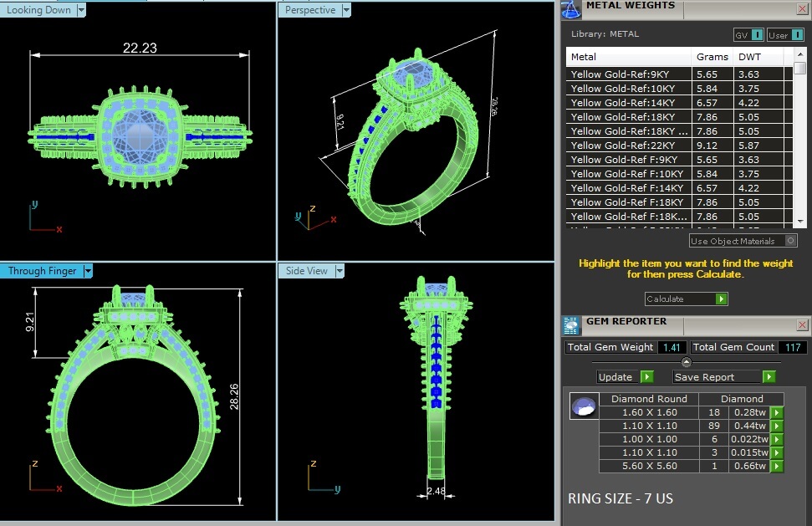This screenshot has width=812, height=526.
Task: Select Yellow Gold-Ref:22KY metal row
Action: pyautogui.click(x=629, y=146)
